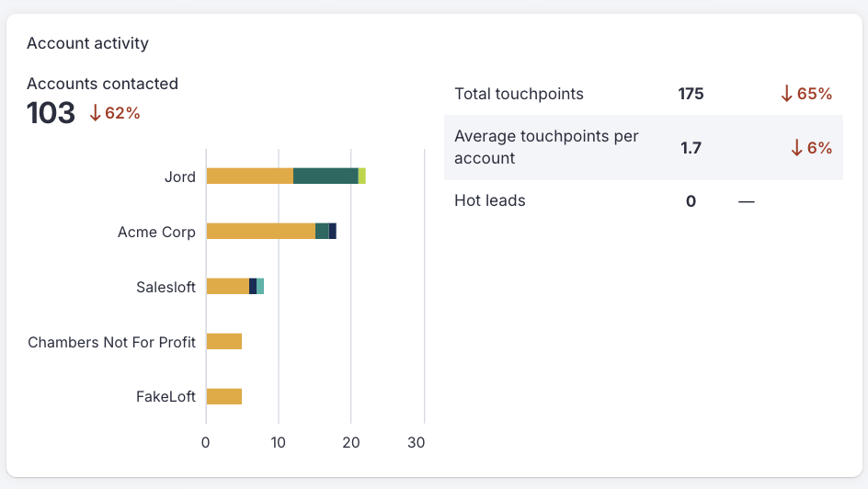This screenshot has width=868, height=489.
Task: Click the FakeLoft bar
Action: click(x=224, y=396)
